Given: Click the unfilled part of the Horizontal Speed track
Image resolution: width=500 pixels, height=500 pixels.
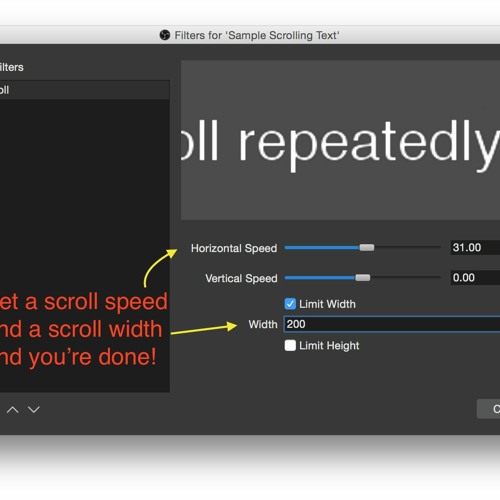Looking at the screenshot, I should [x=407, y=248].
